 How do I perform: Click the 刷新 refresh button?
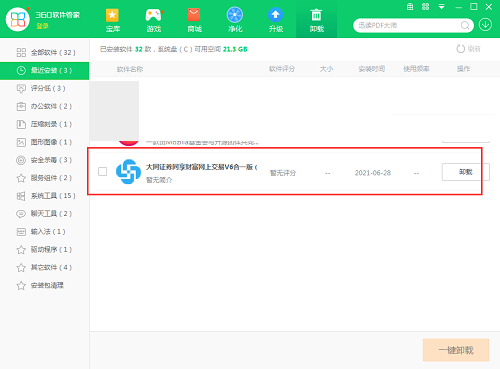[468, 49]
